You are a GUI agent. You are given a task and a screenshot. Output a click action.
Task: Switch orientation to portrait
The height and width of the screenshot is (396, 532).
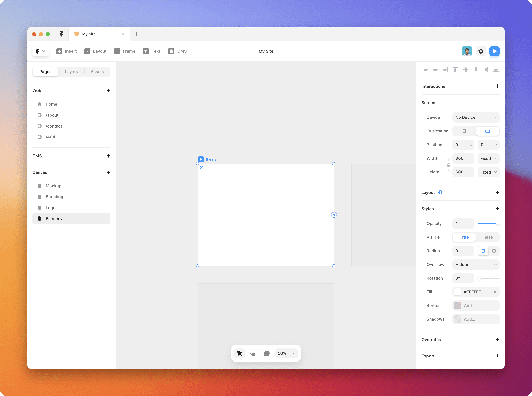pos(464,131)
